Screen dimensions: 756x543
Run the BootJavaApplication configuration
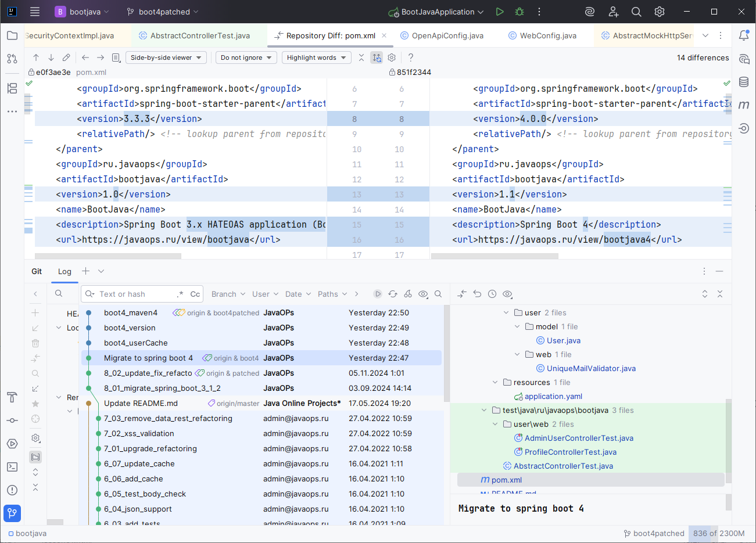pyautogui.click(x=500, y=12)
